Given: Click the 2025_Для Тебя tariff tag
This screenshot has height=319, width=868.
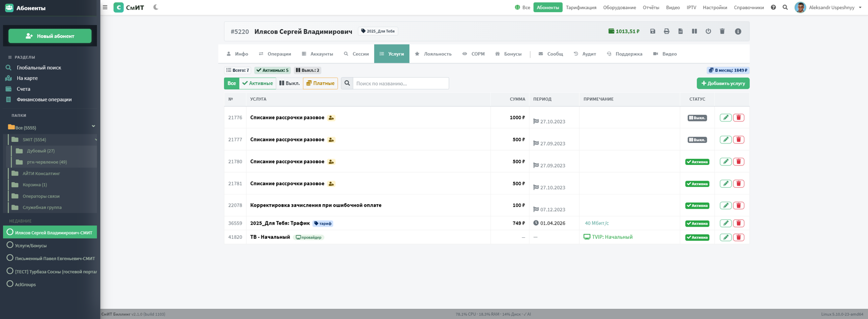Looking at the screenshot, I should 378,31.
